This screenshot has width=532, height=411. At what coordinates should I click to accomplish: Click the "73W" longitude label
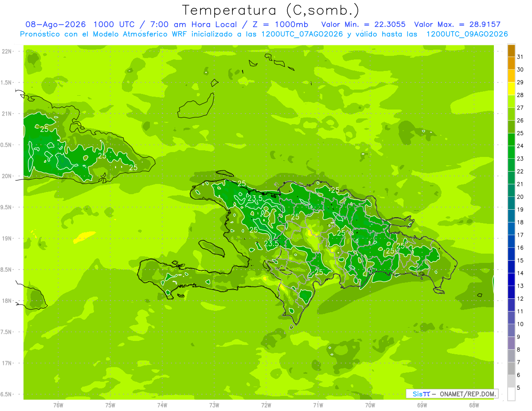[214, 405]
